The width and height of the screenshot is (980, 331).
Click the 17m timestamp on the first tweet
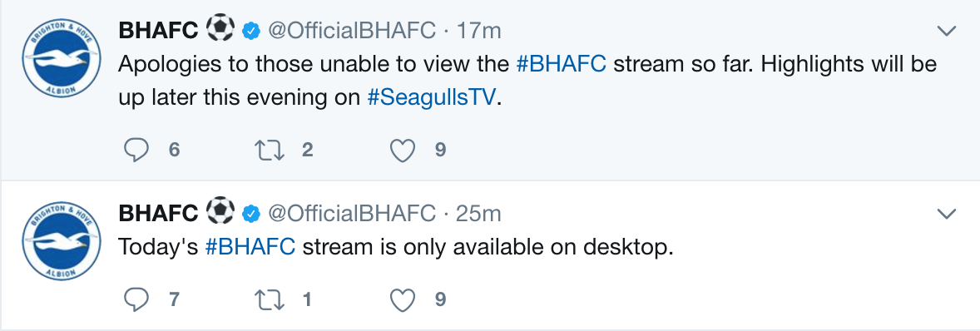pos(478,30)
